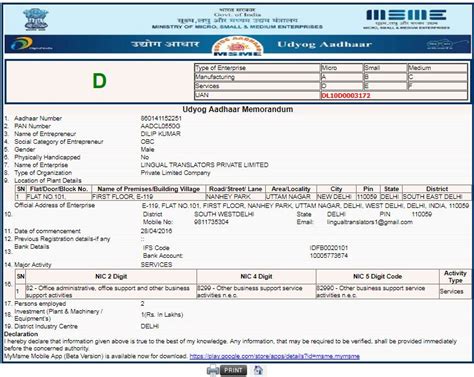Select the enterprise name LINGUAL TRANSLATORS PRIVATE LIMITED
The image size is (474, 377).
[204, 165]
